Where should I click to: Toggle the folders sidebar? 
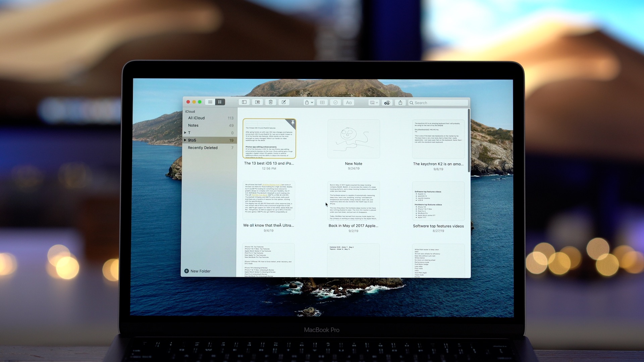244,102
